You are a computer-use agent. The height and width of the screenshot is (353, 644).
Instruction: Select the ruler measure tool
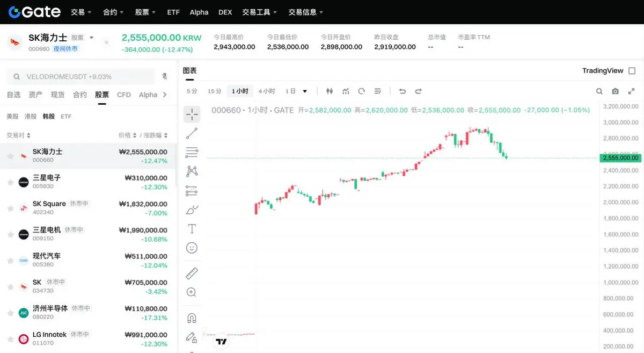click(x=192, y=273)
